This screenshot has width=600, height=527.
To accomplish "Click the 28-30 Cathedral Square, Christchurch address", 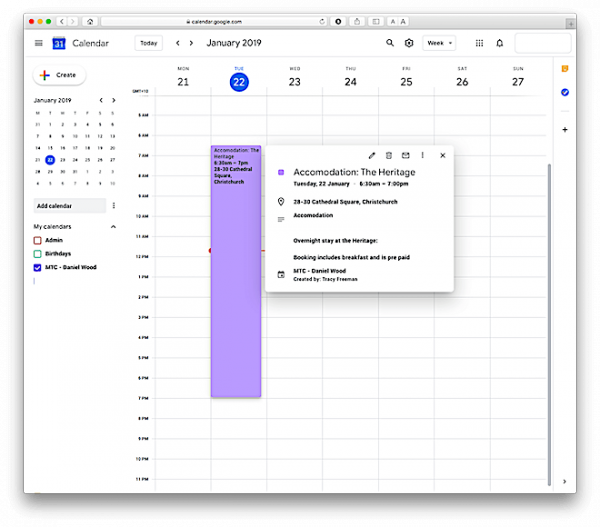I will pos(345,202).
